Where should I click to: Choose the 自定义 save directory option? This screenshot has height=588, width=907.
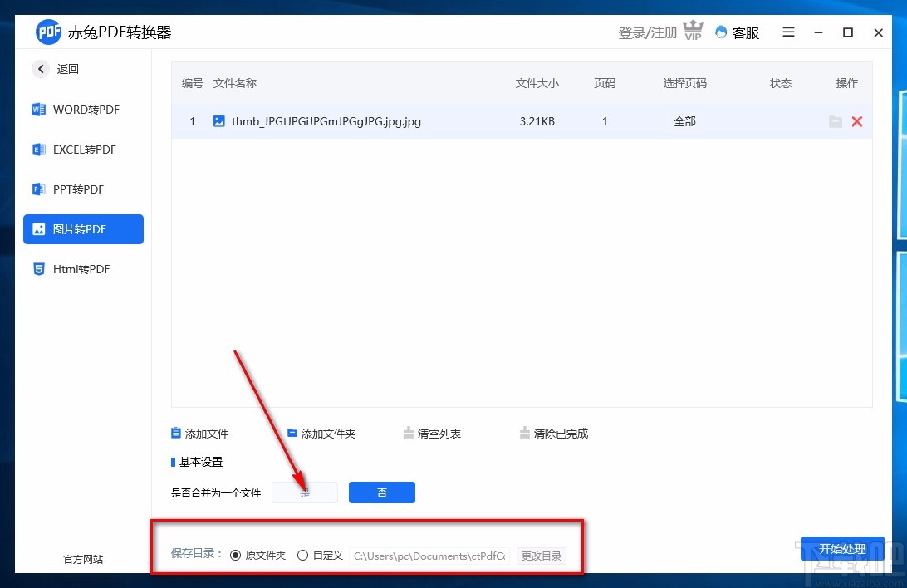302,555
